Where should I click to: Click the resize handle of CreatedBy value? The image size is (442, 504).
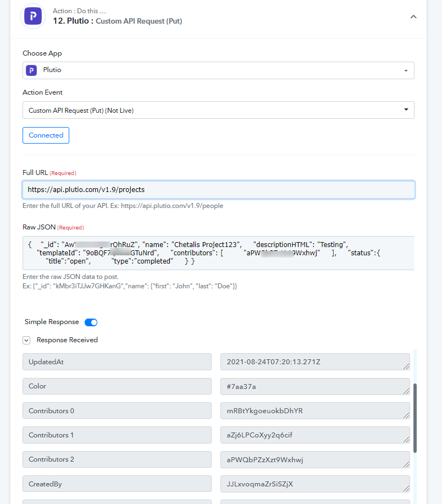coord(406,489)
